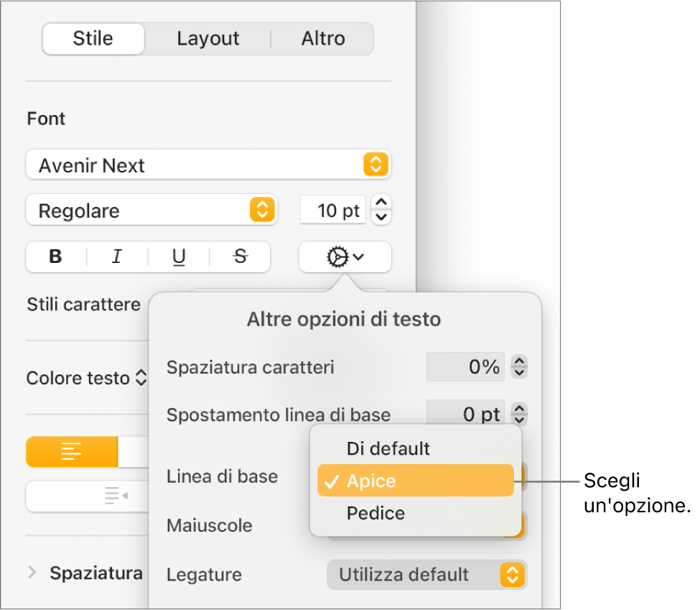
Task: Expand the Spaziatura section
Action: point(32,572)
